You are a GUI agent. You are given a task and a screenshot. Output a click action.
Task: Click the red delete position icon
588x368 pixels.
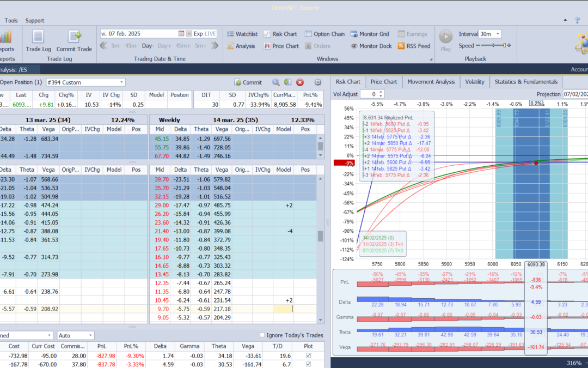(x=299, y=82)
